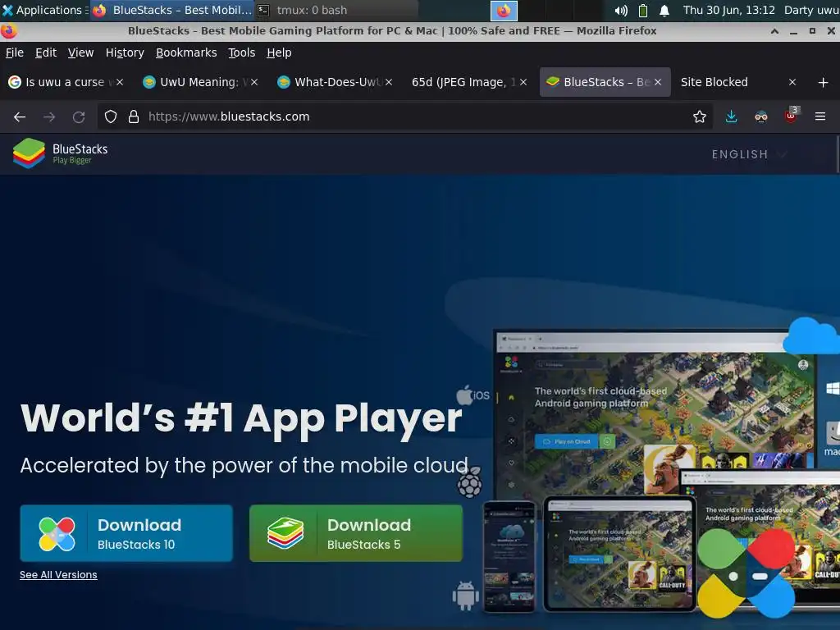This screenshot has height=630, width=840.
Task: Open a new tab with plus button
Action: tap(824, 82)
